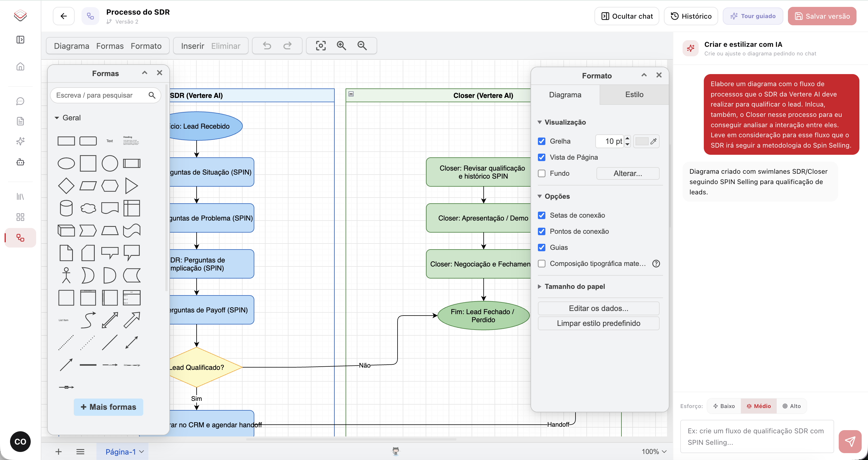Click the back arrow button
The height and width of the screenshot is (460, 868).
(x=63, y=16)
